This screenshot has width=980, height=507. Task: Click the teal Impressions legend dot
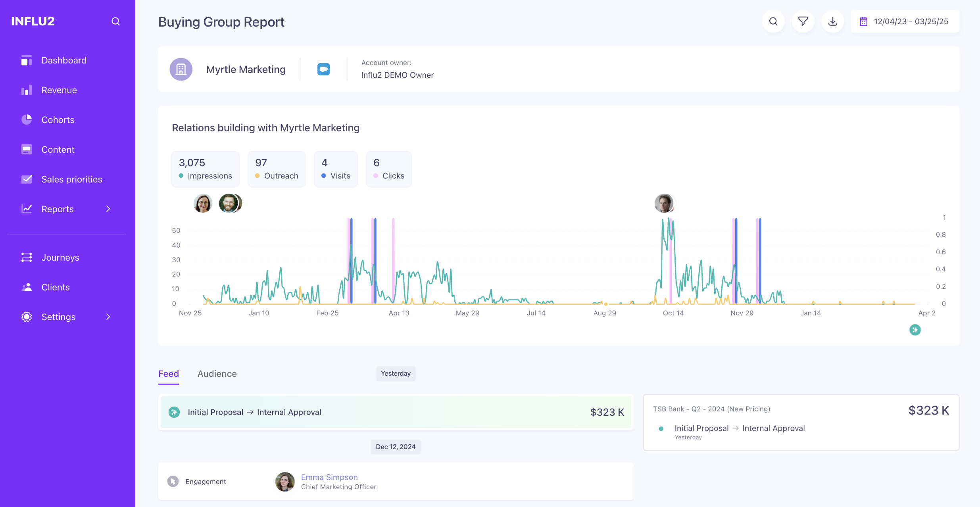click(x=181, y=175)
